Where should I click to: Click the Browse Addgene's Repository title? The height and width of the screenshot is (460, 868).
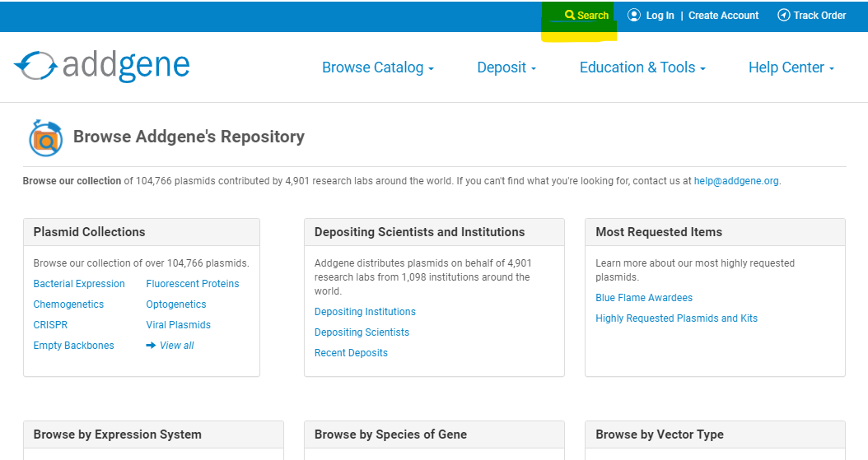(x=189, y=137)
